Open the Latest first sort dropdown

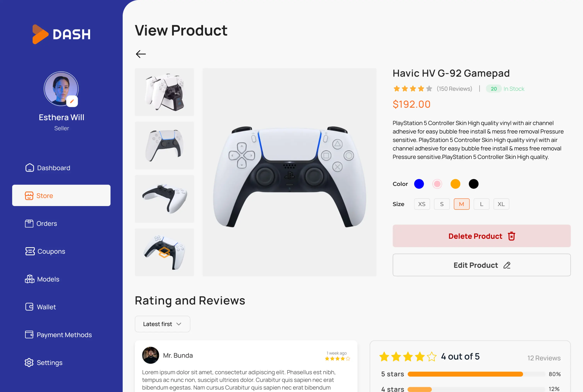(x=162, y=324)
